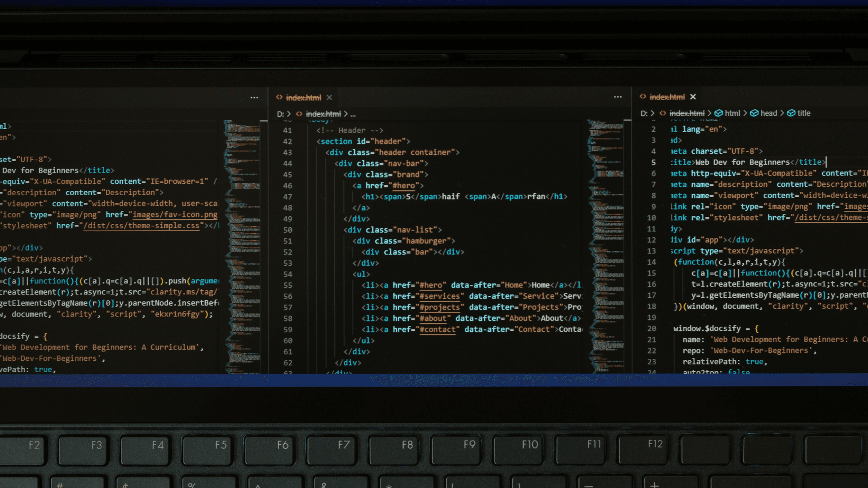
Task: Follow the #projects link on line 57
Action: pyautogui.click(x=439, y=307)
